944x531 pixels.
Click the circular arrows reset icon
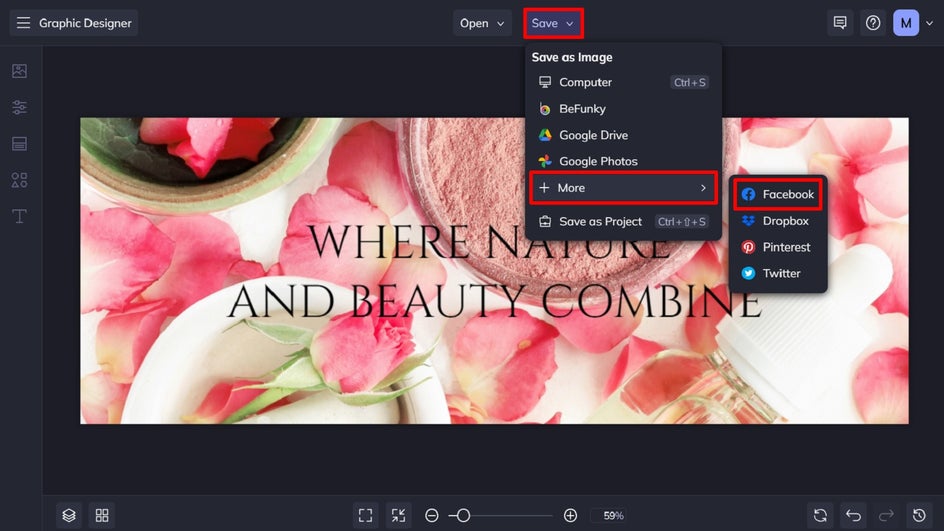pyautogui.click(x=820, y=515)
